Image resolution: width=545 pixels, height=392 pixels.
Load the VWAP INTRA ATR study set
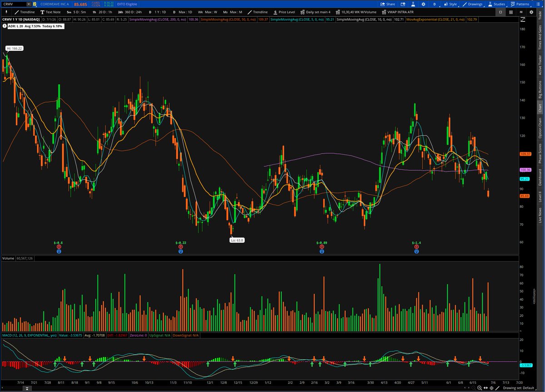point(398,12)
